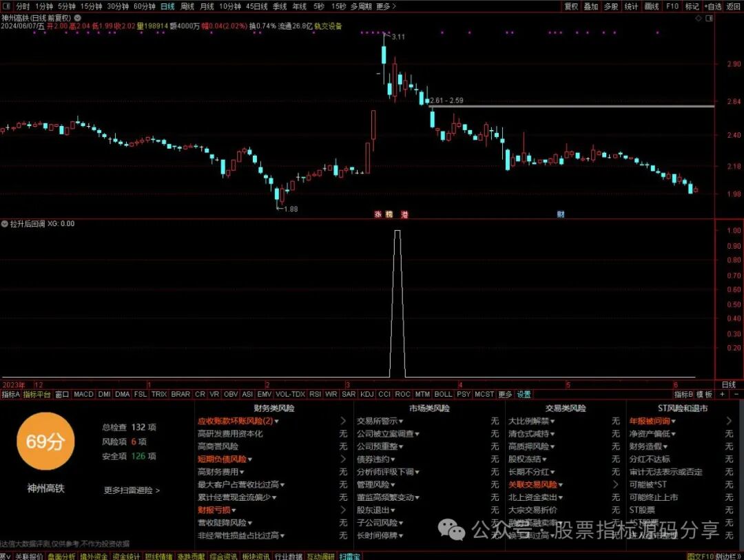Screen dimensions: 744x560
Task: Click the diamond icon above the price axis
Action: point(698,18)
